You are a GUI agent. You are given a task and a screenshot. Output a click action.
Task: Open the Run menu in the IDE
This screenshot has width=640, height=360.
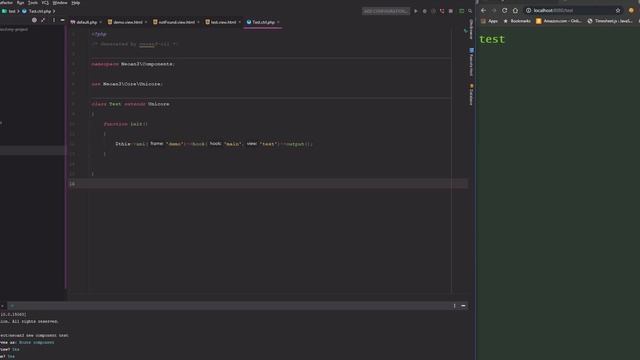coord(20,3)
